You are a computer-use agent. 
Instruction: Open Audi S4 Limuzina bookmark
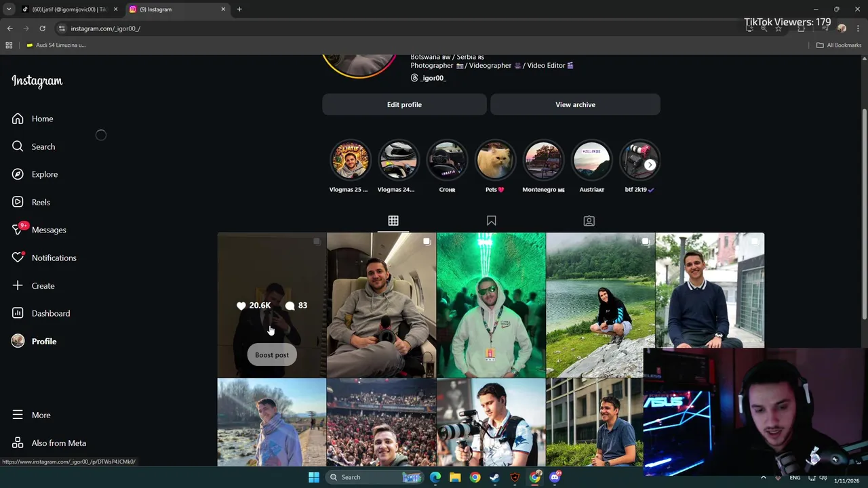tap(56, 45)
